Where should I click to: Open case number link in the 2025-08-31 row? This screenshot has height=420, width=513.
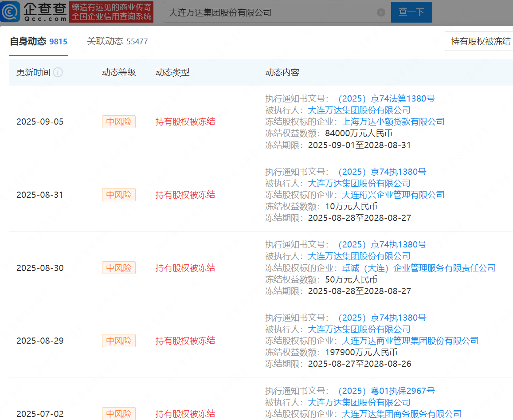381,172
